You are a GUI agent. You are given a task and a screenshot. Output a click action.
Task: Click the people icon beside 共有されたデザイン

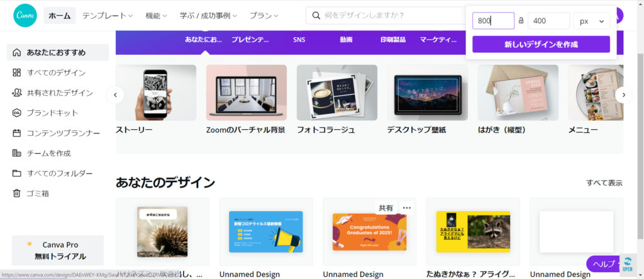[x=17, y=93]
